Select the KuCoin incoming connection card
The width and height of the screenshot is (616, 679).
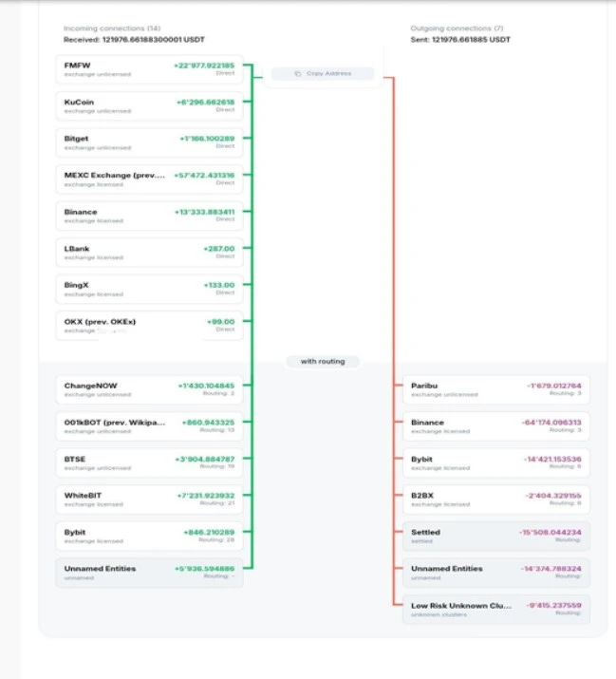pos(149,106)
